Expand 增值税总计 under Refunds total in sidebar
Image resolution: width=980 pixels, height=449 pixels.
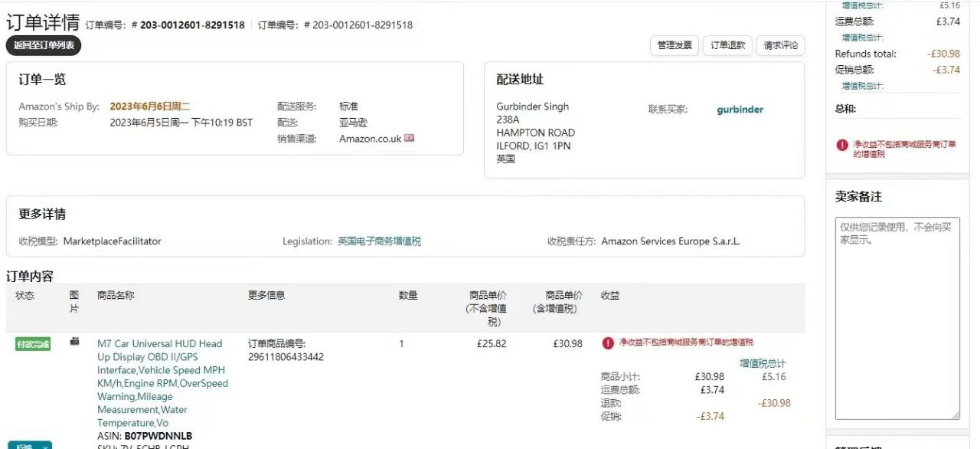click(x=862, y=86)
